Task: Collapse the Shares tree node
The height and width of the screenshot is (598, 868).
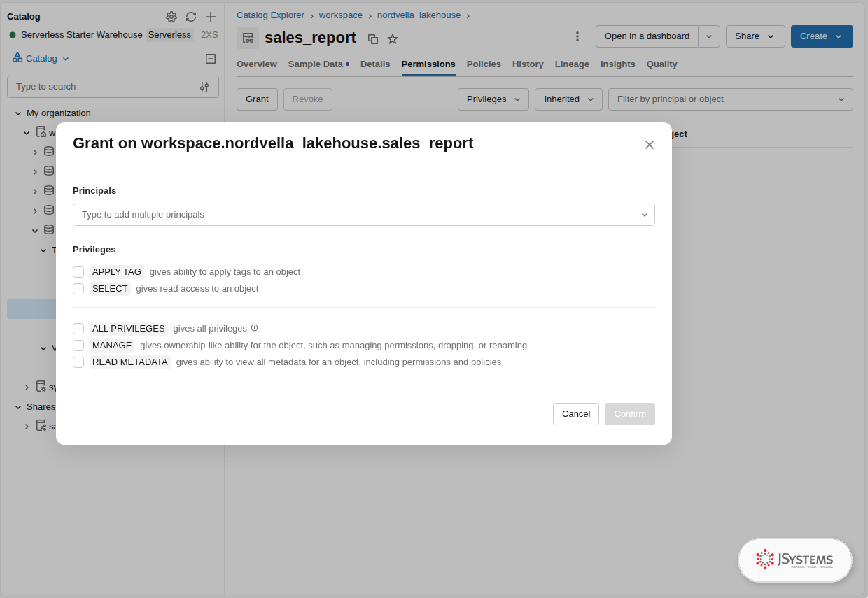Action: click(18, 407)
